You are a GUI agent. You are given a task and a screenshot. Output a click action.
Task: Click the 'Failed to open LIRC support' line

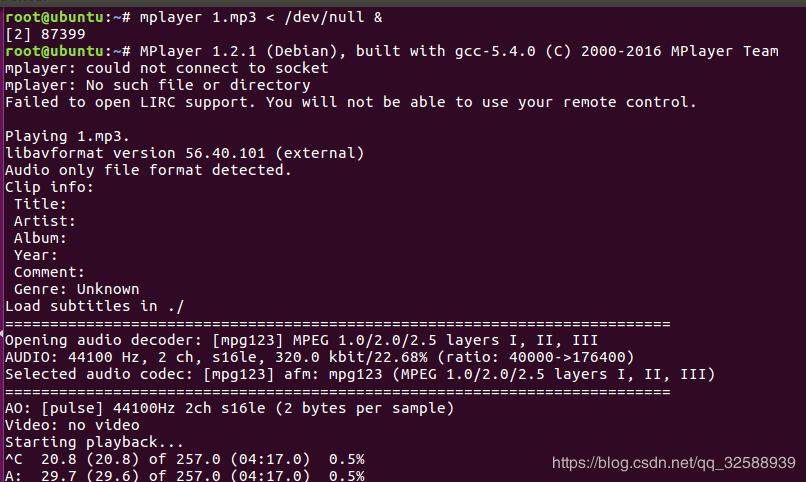tap(351, 102)
